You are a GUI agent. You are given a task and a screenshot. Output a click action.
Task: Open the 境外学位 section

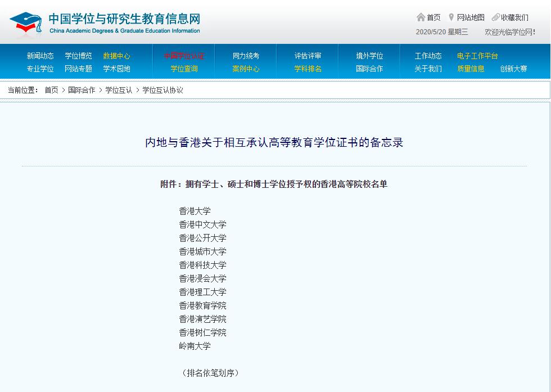click(369, 56)
